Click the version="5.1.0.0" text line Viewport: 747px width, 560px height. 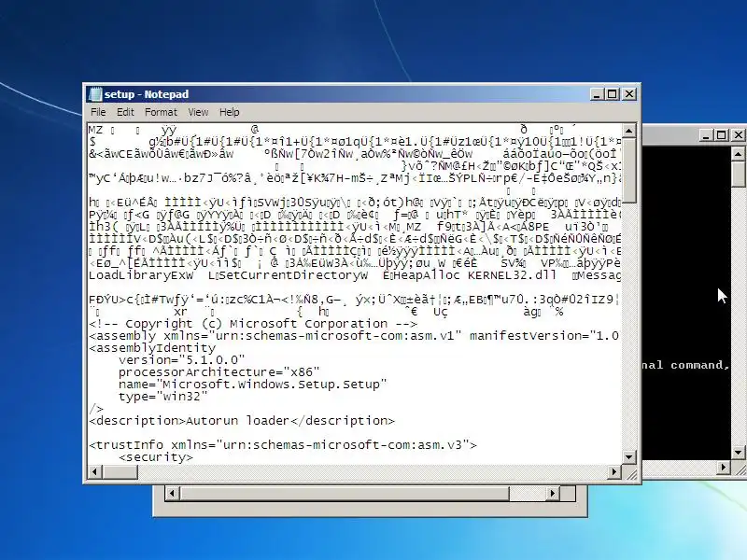181,360
